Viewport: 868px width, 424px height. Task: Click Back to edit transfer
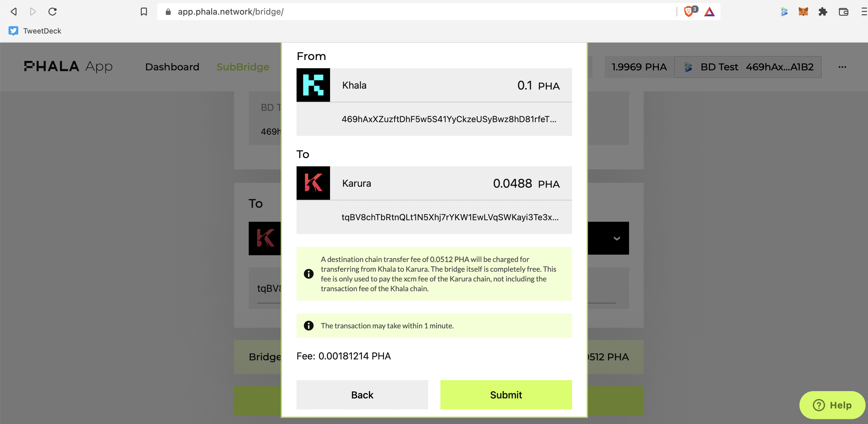362,395
